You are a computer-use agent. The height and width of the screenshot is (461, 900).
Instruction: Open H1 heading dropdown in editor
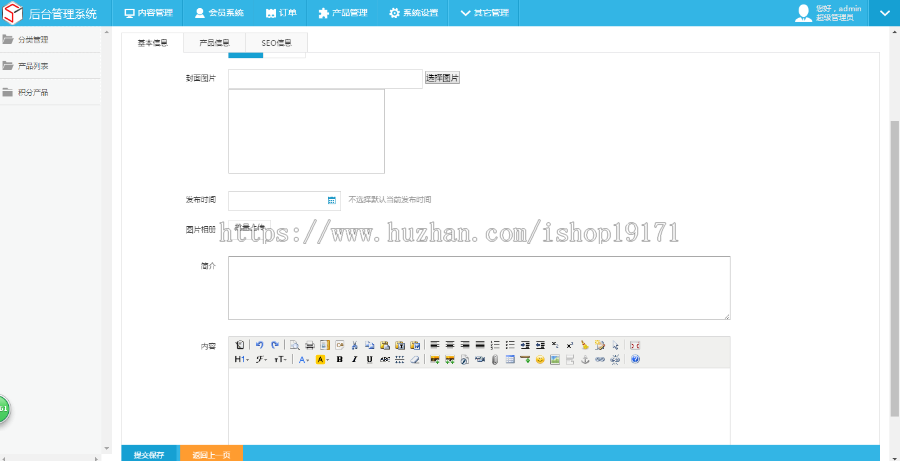[x=241, y=359]
